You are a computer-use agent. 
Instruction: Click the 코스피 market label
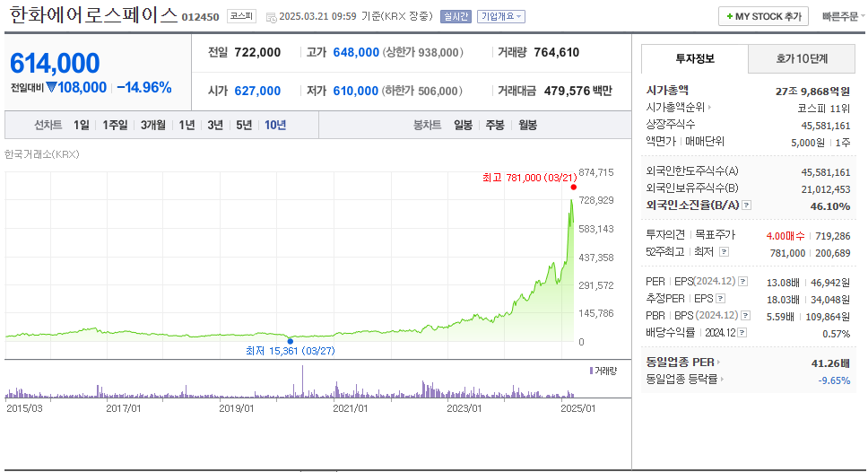coord(241,16)
